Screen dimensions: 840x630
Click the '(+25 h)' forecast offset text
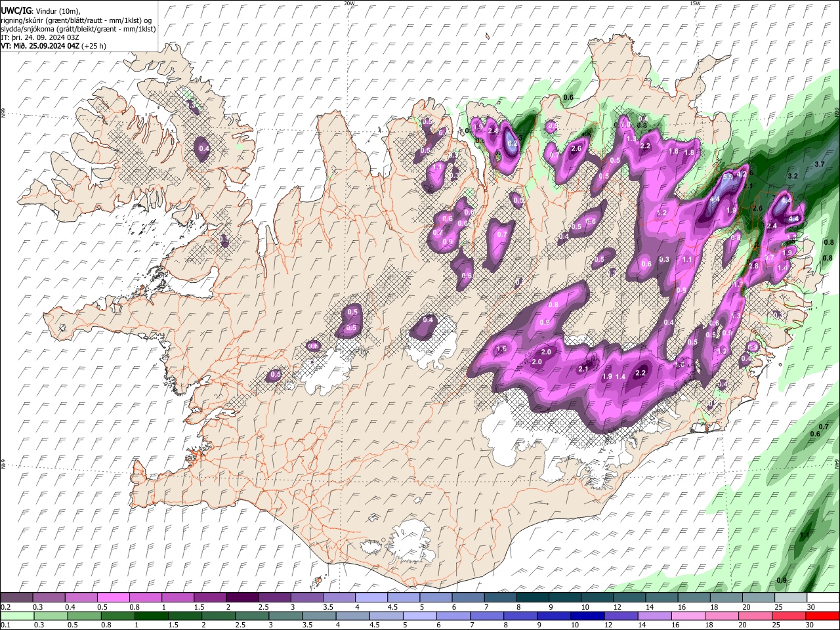point(94,47)
